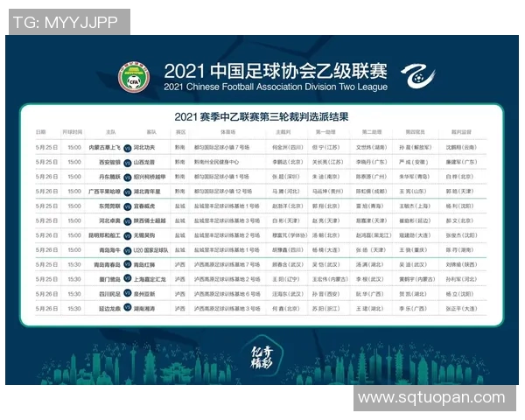Click VS badge beside 泉州亚新
This screenshot has width=525, height=420.
click(127, 293)
